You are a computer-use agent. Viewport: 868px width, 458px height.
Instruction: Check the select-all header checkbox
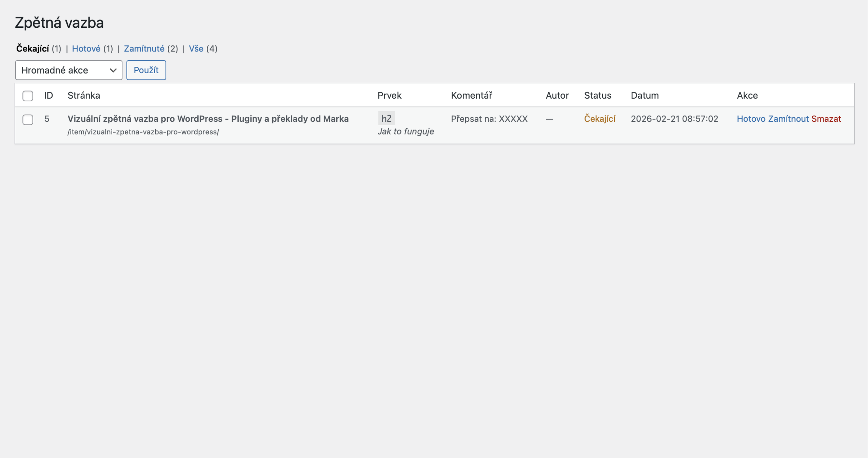tap(28, 96)
